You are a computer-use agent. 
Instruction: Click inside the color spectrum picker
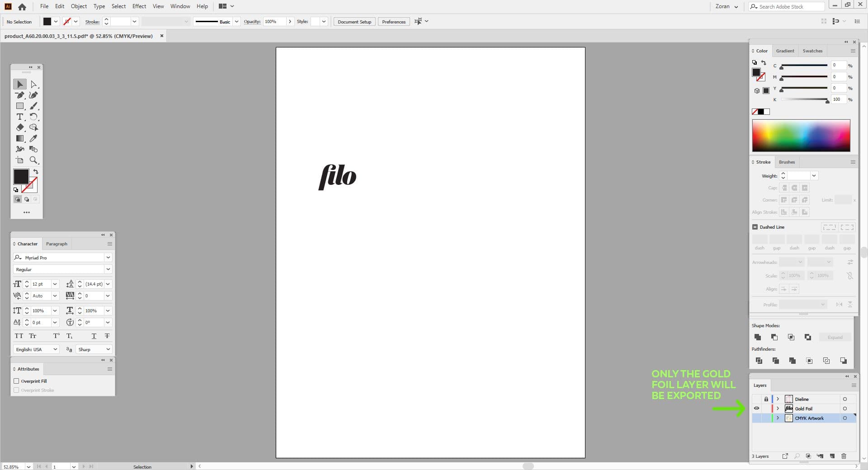[x=800, y=136]
